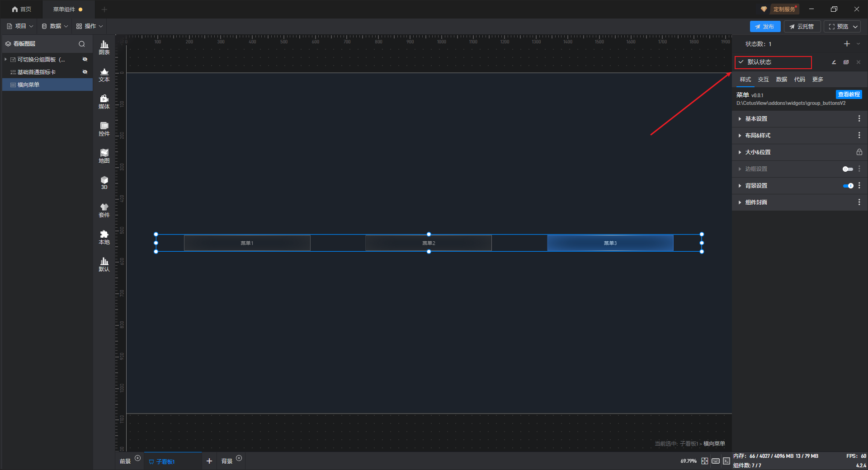The width and height of the screenshot is (868, 470).
Task: Select the checked 默认状态 state
Action: pyautogui.click(x=773, y=62)
